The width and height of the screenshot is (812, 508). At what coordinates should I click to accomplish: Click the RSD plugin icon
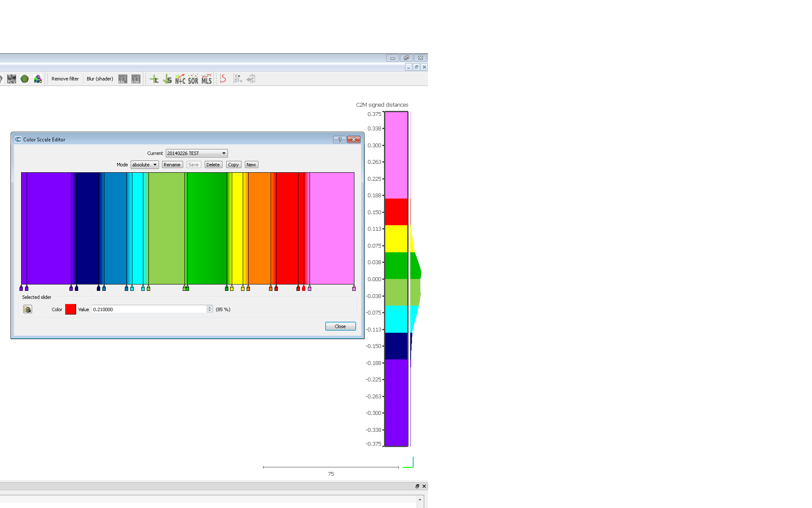38,79
